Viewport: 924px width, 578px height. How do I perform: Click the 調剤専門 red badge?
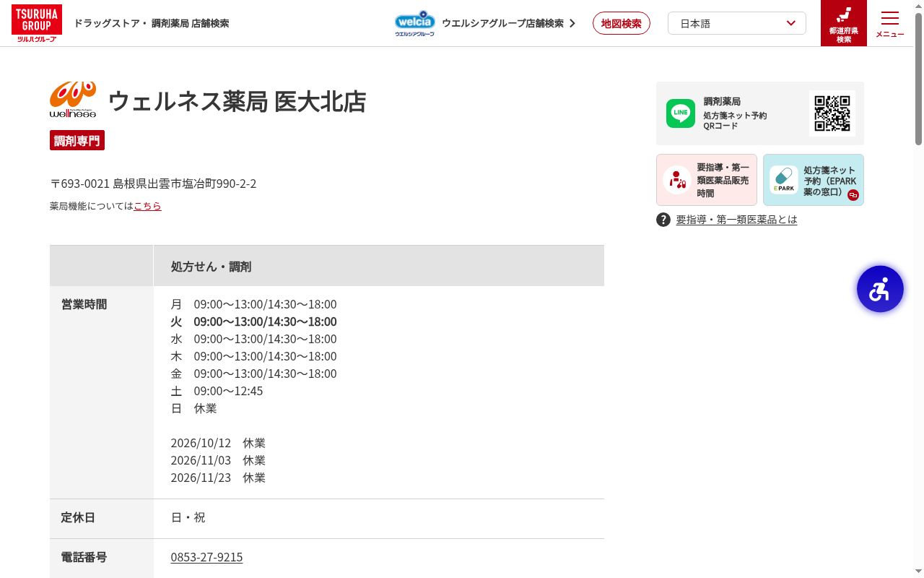click(x=77, y=140)
